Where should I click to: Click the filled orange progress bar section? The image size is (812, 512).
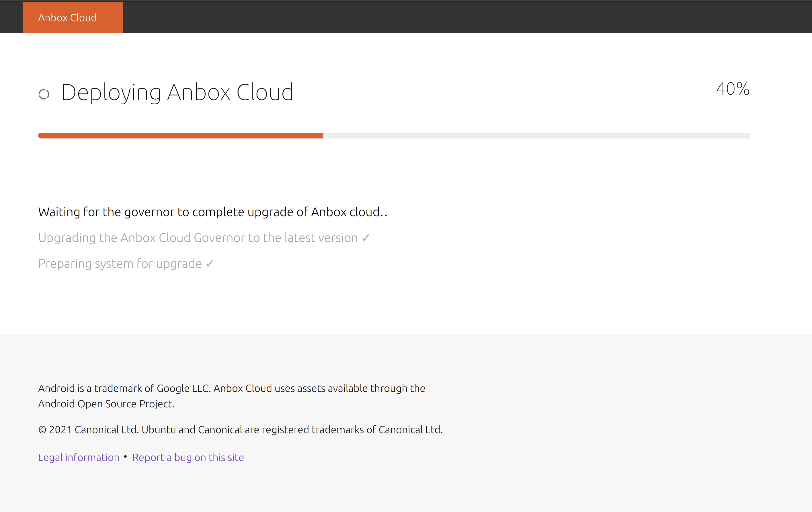click(180, 136)
